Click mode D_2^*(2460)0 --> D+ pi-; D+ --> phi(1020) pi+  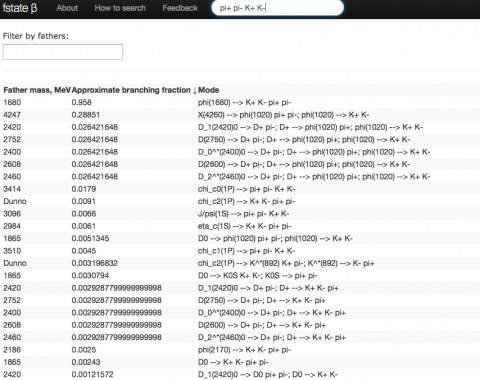point(314,176)
